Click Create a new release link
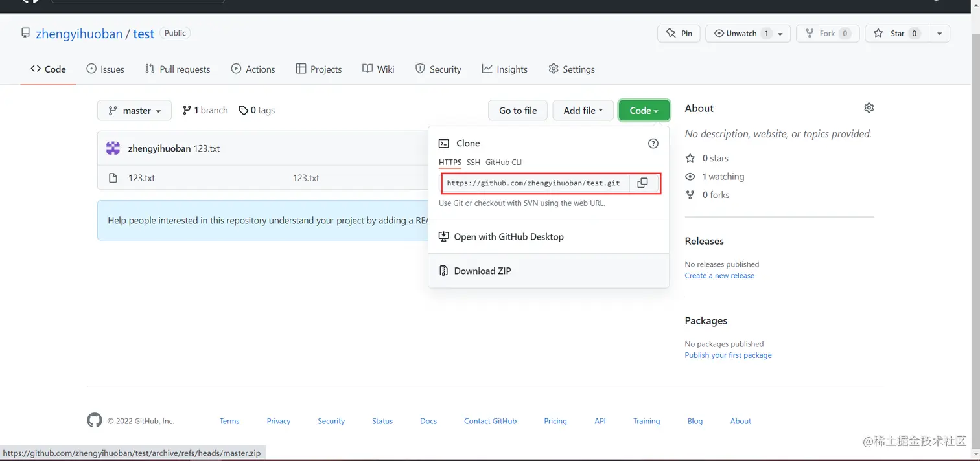This screenshot has height=461, width=980. (x=719, y=276)
